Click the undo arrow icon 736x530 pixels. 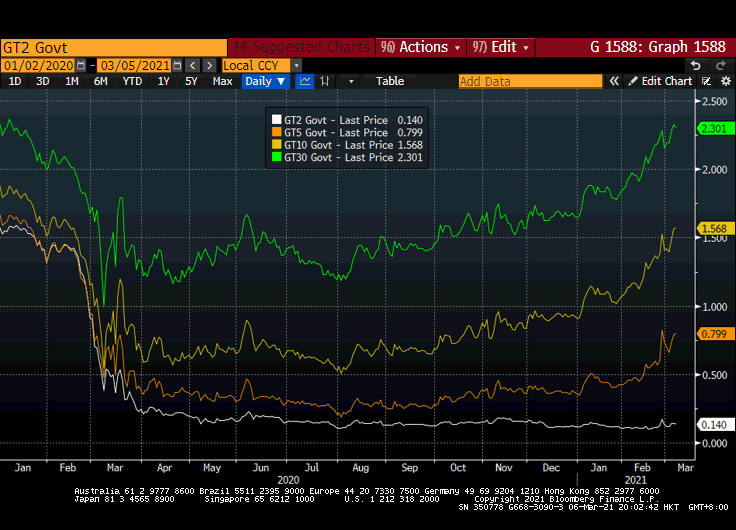[x=696, y=65]
